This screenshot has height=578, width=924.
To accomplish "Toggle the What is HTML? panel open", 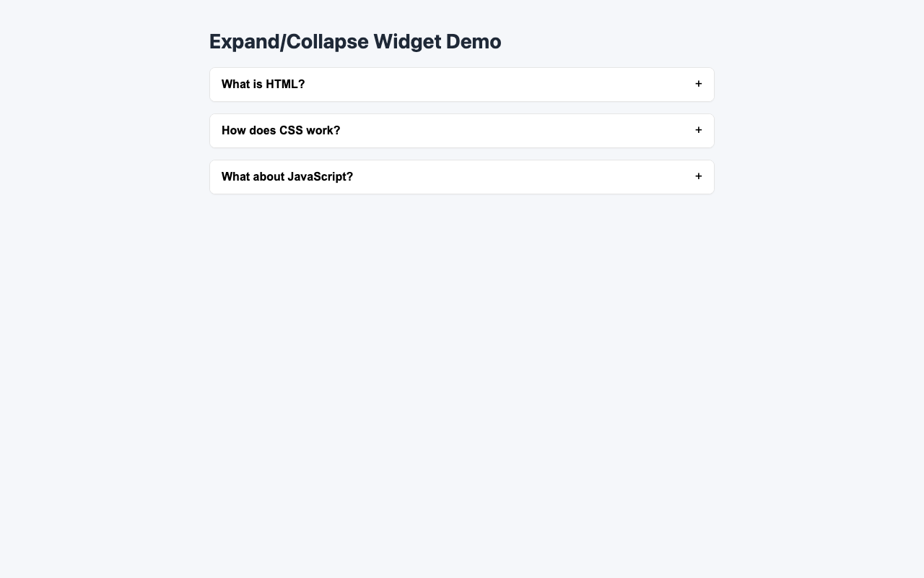I will pyautogui.click(x=462, y=84).
